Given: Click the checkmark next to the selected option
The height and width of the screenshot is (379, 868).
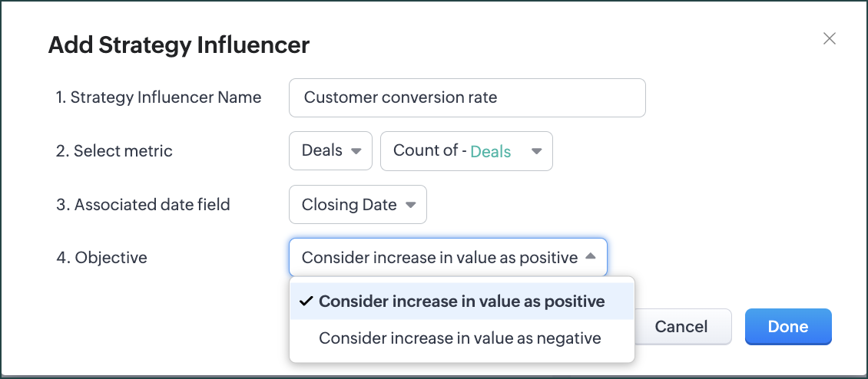Looking at the screenshot, I should tap(306, 302).
